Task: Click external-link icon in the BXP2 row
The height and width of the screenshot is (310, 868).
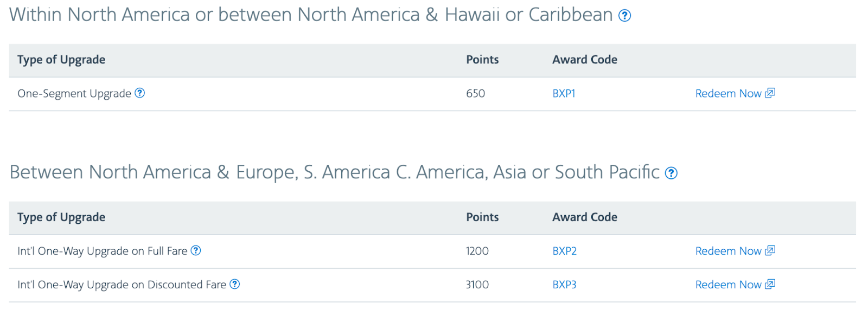Action: [x=770, y=250]
